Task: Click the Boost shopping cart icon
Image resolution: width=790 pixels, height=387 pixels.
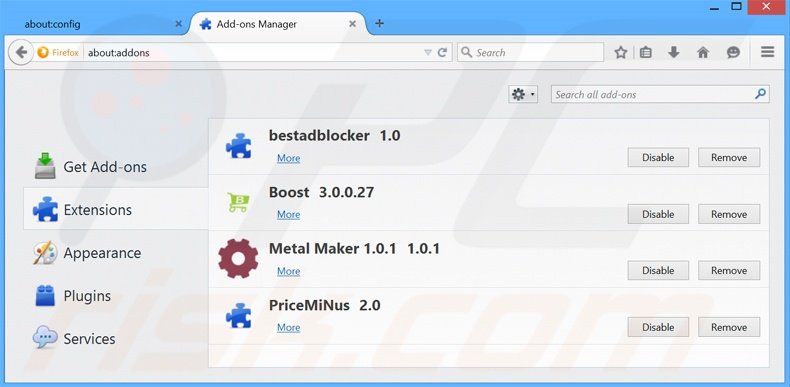Action: (x=238, y=203)
